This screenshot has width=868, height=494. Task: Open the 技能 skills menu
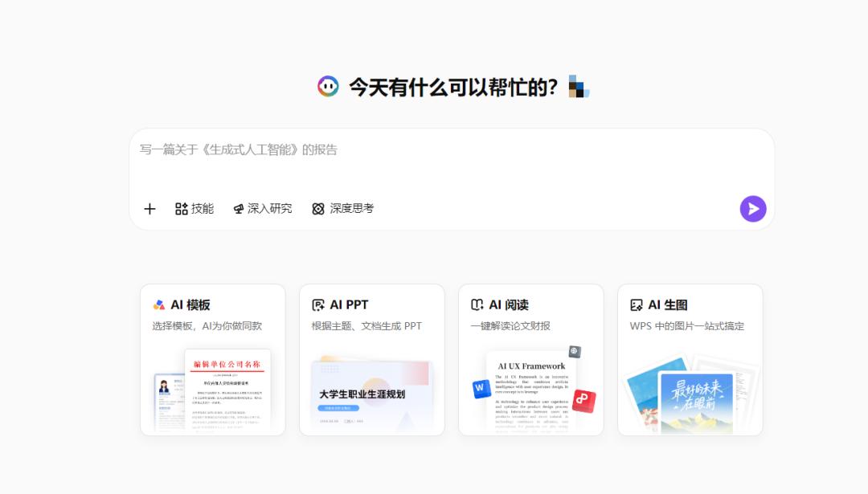point(194,209)
